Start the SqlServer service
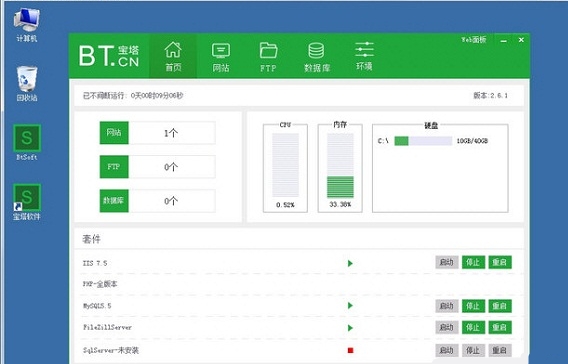The height and width of the screenshot is (364, 568). (447, 350)
